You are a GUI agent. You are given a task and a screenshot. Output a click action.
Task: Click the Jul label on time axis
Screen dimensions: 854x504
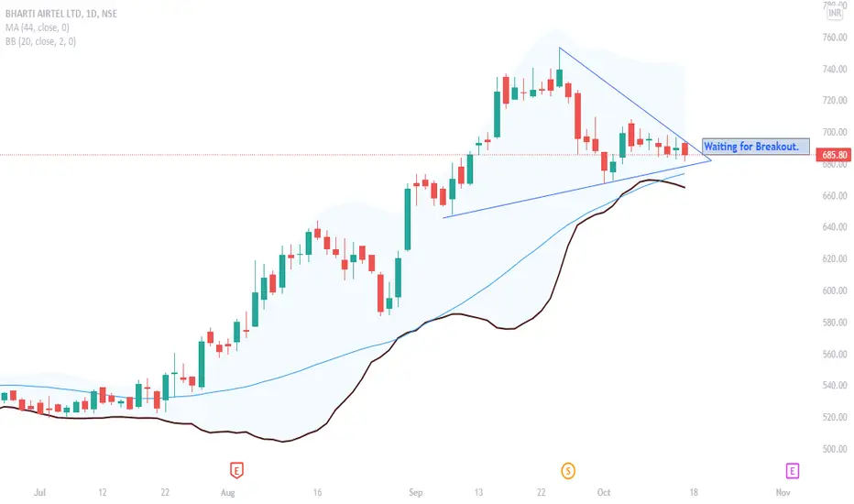39,492
